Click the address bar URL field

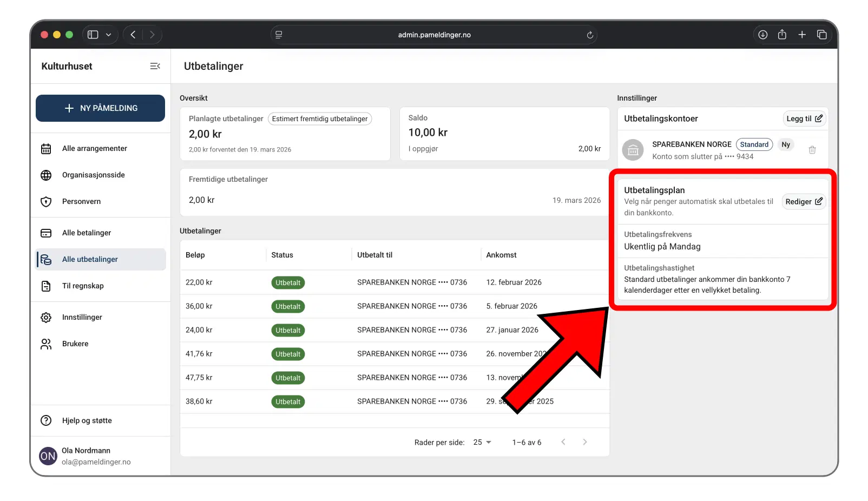(434, 35)
